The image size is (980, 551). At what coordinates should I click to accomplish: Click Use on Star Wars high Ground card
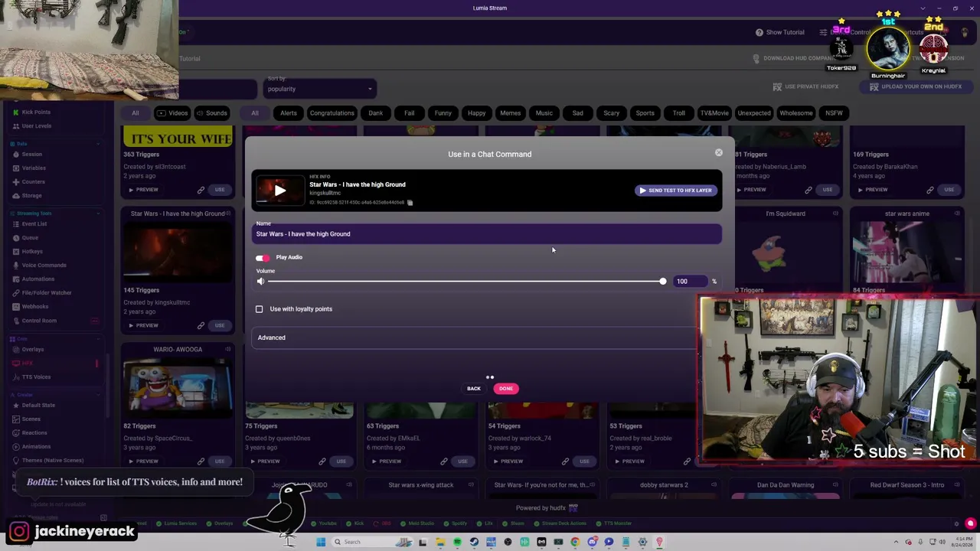point(220,325)
